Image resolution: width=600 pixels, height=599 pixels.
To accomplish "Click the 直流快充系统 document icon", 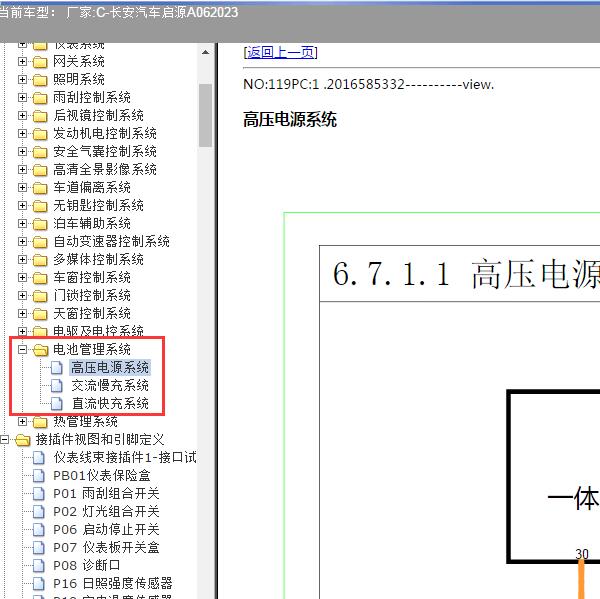I will coord(57,403).
